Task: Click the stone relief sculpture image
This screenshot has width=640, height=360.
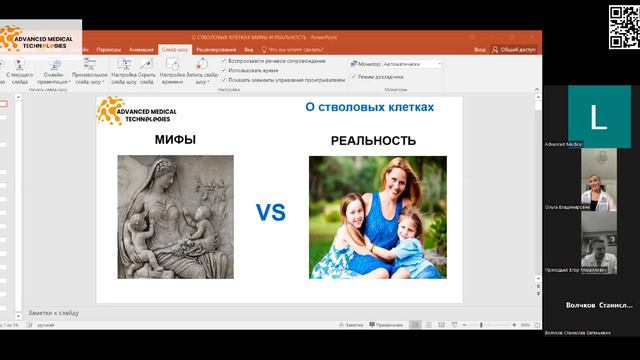Action: (x=176, y=217)
